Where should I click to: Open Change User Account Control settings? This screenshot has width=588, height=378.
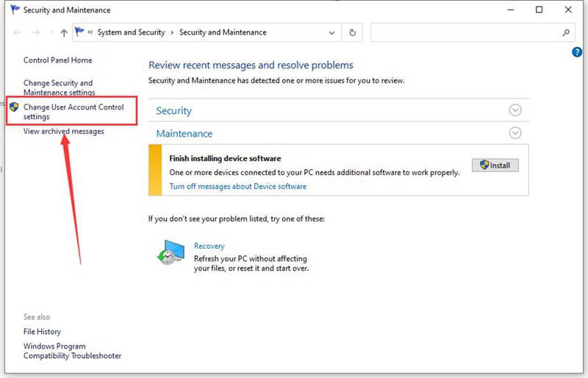[x=73, y=112]
